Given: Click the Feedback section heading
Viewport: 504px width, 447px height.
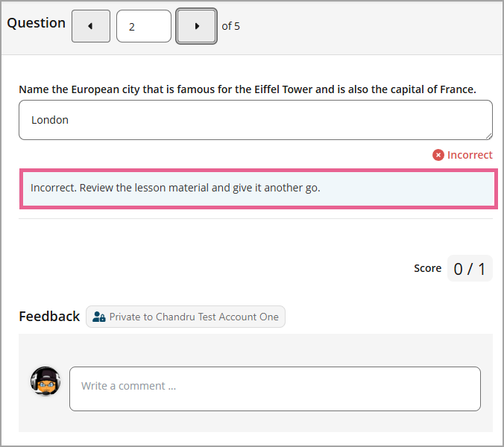Looking at the screenshot, I should (x=49, y=317).
